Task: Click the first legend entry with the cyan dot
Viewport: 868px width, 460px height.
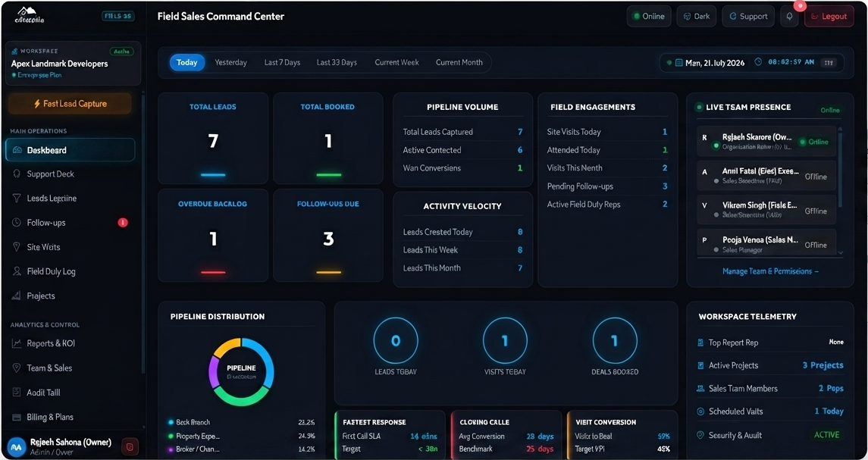Action: pos(241,422)
